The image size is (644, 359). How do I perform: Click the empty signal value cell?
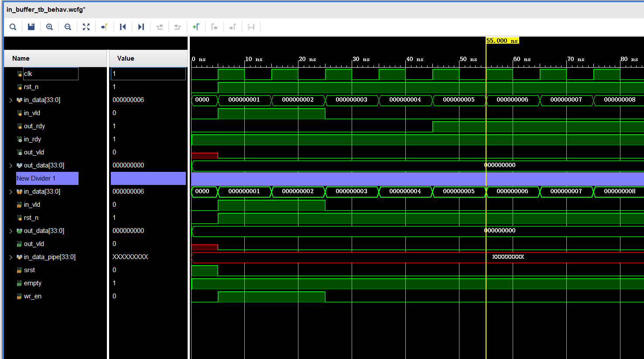pyautogui.click(x=148, y=283)
